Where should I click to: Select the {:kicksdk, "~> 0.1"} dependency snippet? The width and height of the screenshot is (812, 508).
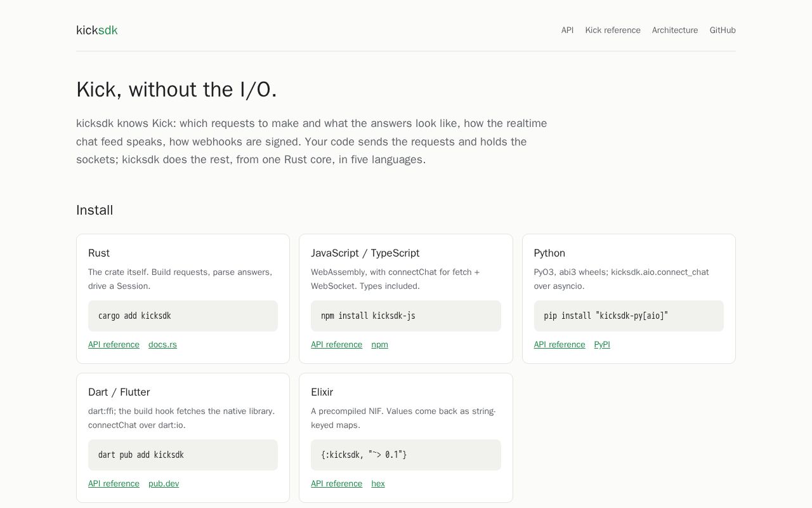(x=363, y=455)
